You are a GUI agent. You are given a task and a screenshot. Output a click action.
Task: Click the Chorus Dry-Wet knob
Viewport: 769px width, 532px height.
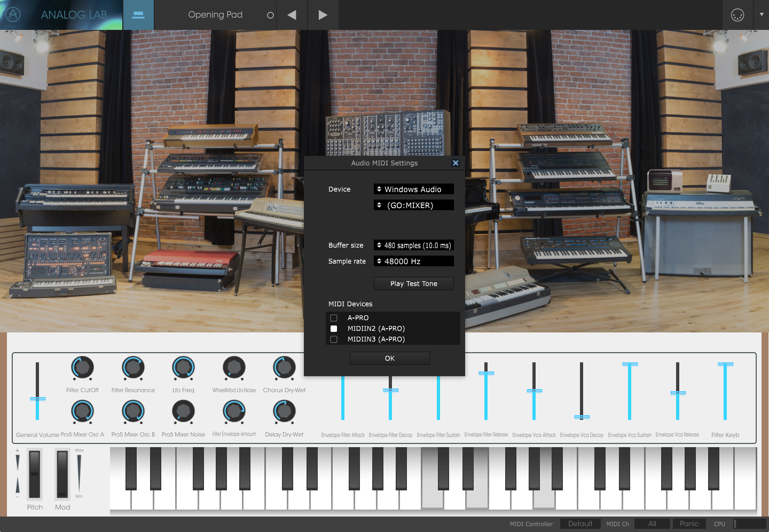[284, 368]
